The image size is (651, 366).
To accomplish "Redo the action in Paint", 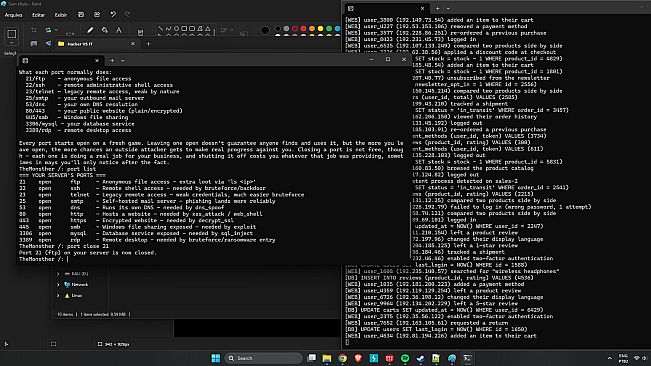I will coord(127,15).
